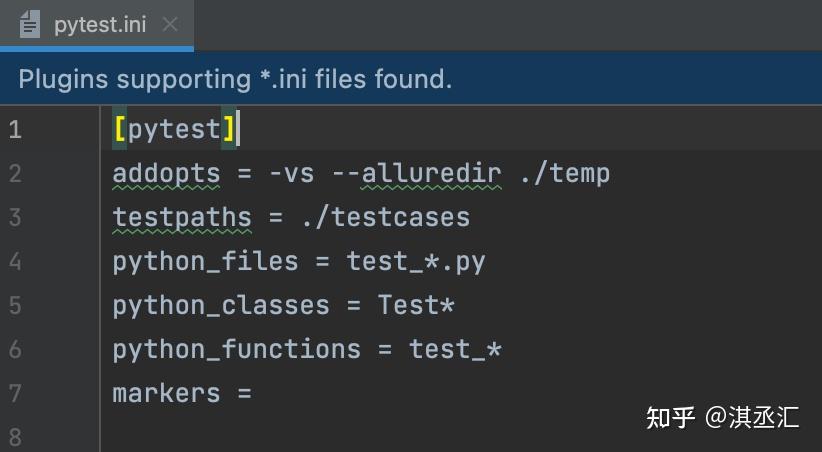Click line number 2 in gutter
The image size is (822, 452).
pos(15,174)
